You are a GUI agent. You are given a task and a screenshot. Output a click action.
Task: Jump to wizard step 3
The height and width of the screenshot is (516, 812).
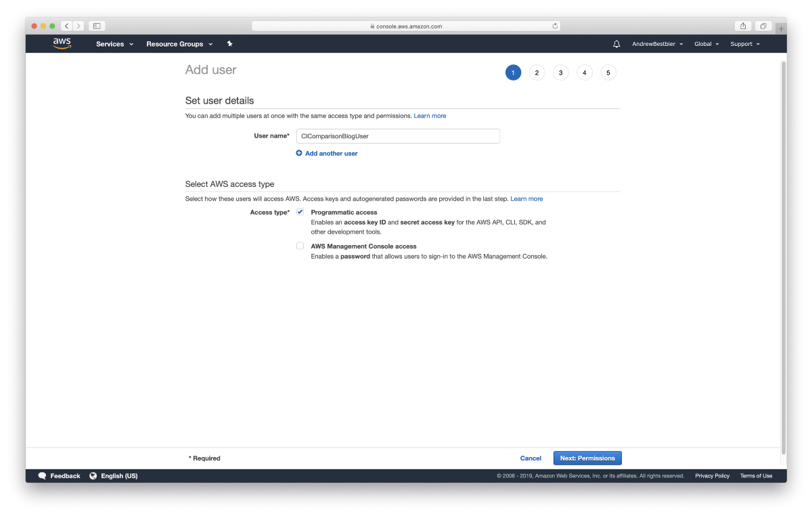(560, 72)
